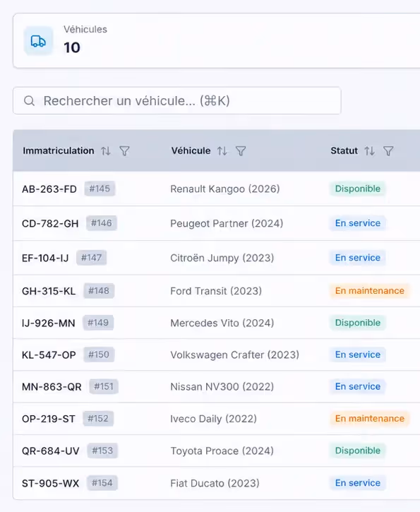Open Ford Transit (2023) entry
This screenshot has height=512, width=420.
[x=216, y=291]
